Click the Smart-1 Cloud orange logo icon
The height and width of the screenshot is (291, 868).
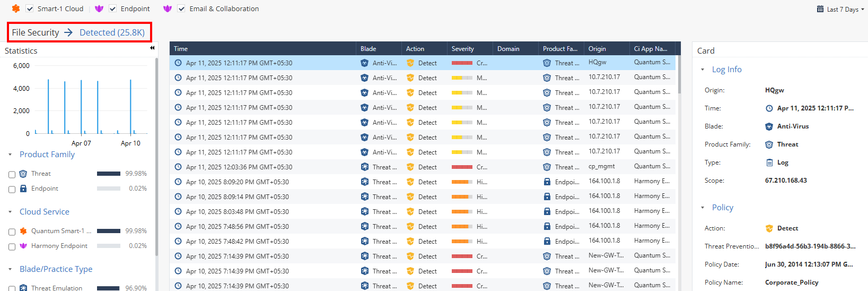pos(16,8)
